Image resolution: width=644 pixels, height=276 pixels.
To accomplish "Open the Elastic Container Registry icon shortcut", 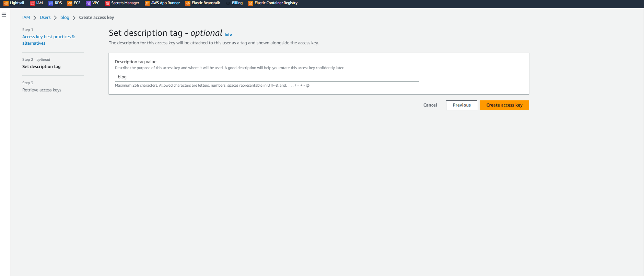I will tap(250, 3).
